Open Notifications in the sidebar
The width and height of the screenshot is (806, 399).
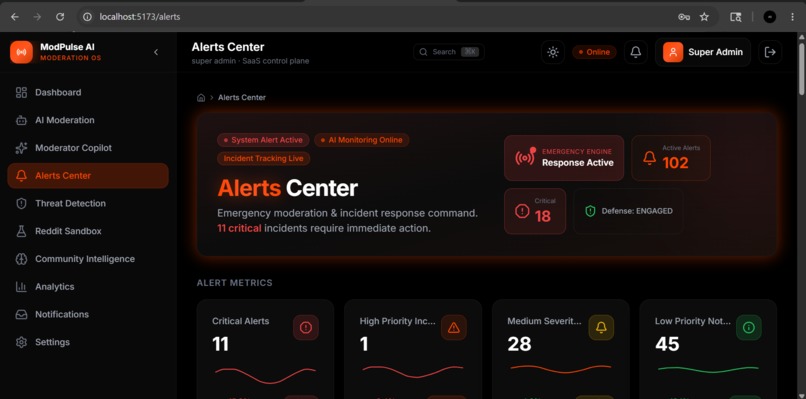[88, 315]
